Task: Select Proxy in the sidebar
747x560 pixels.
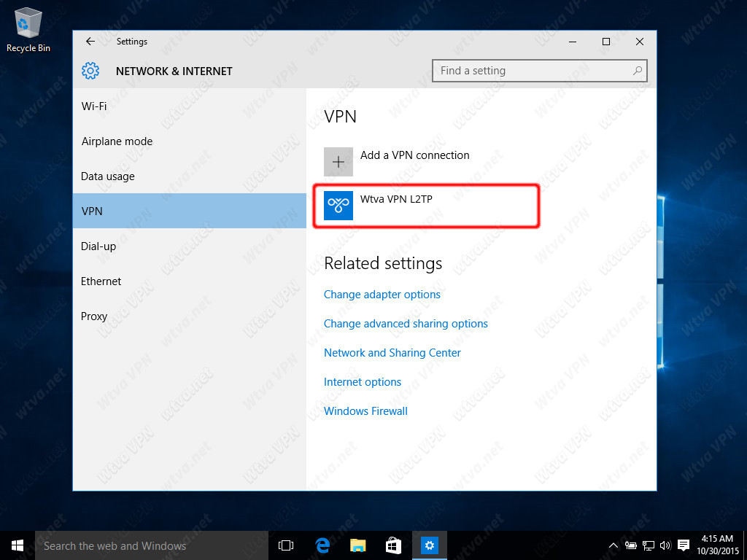Action: coord(190,316)
